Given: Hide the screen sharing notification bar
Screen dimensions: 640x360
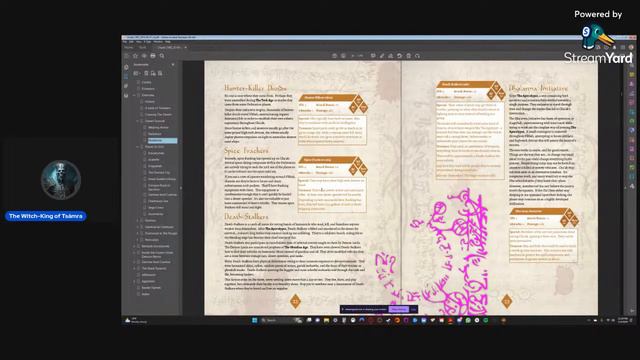Looking at the screenshot, I should coord(413,309).
